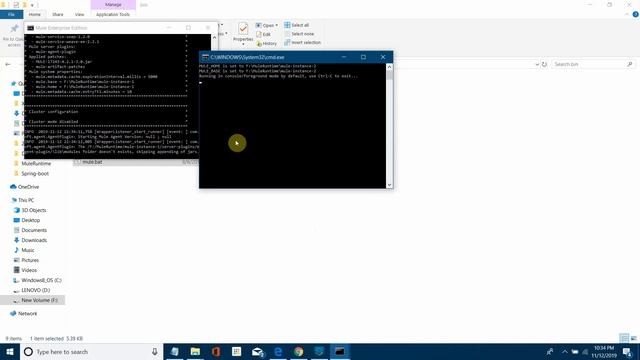
Task: Open the File menu tab
Action: point(11,14)
